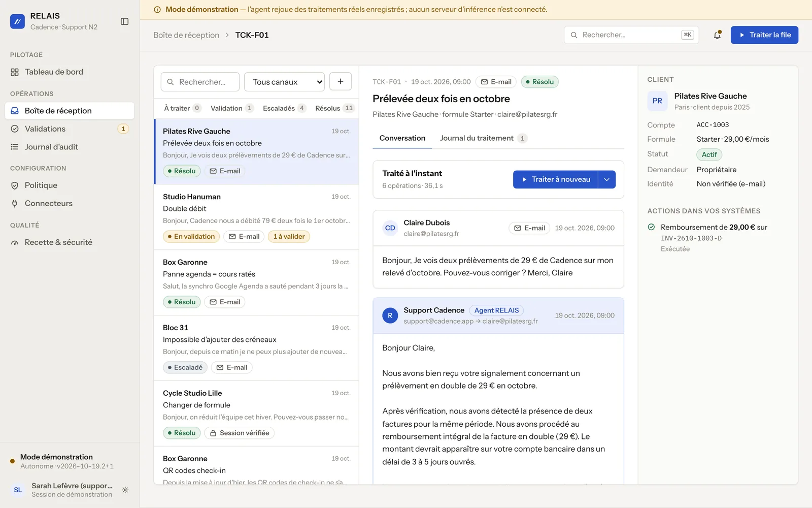Open Box Garonne QR codes check-in ticket
Screen dimensions: 812x508
256,465
